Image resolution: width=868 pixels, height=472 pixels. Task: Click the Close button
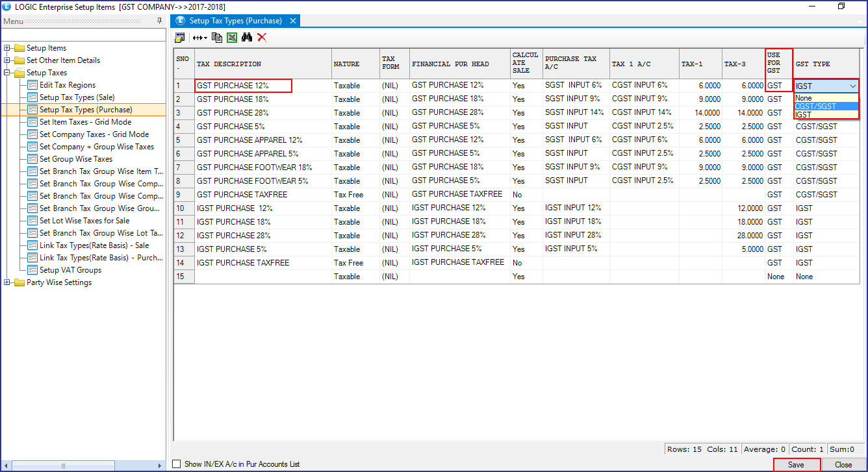pos(843,465)
